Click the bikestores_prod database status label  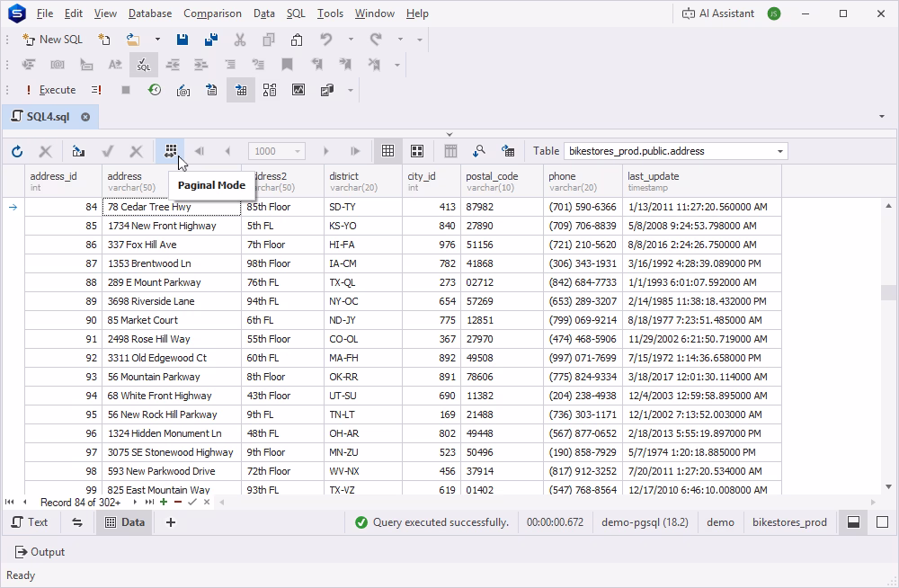[789, 522]
